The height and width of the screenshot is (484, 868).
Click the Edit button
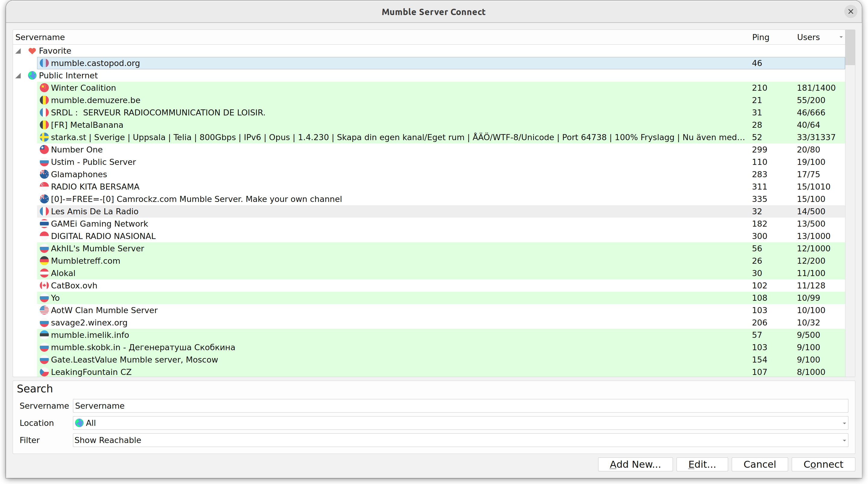[702, 464]
